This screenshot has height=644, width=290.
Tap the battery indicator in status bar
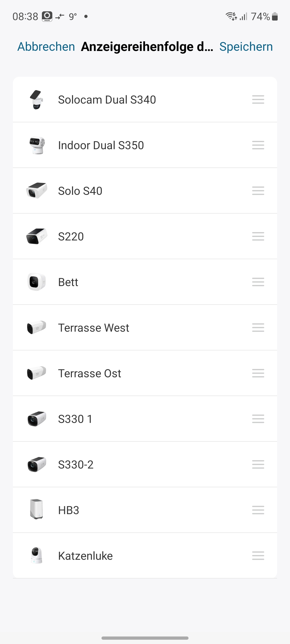(x=275, y=17)
